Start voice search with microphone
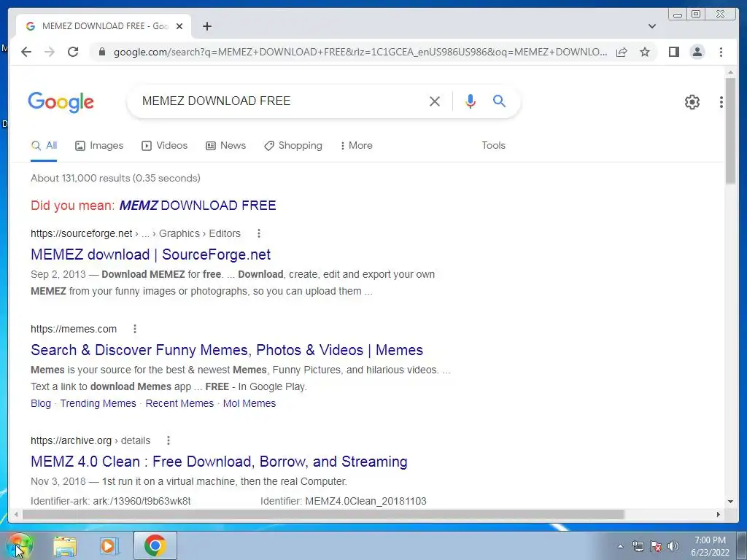This screenshot has width=747, height=560. click(x=471, y=101)
